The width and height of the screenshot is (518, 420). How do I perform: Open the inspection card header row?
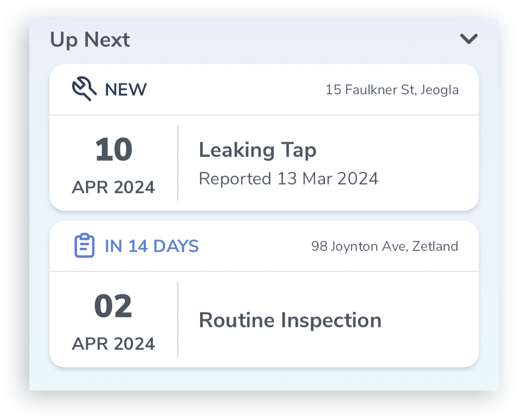264,246
